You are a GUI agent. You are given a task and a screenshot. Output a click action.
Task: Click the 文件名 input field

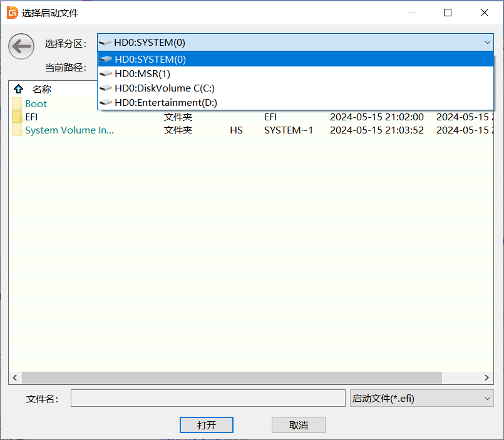click(207, 398)
